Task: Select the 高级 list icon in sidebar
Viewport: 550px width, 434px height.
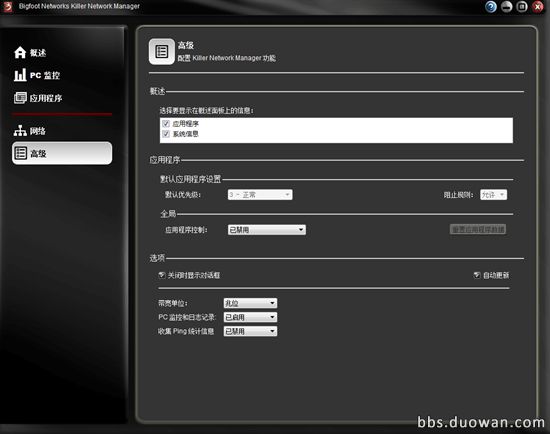Action: pos(20,153)
